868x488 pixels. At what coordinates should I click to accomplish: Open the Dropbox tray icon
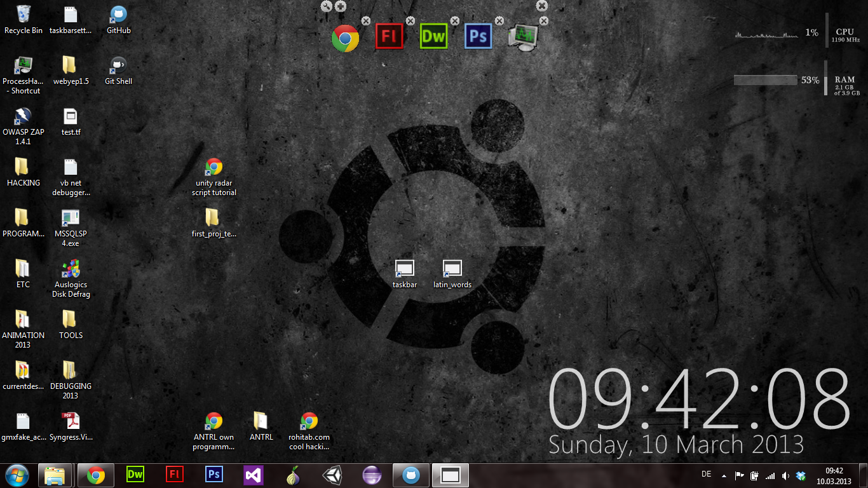tap(801, 476)
